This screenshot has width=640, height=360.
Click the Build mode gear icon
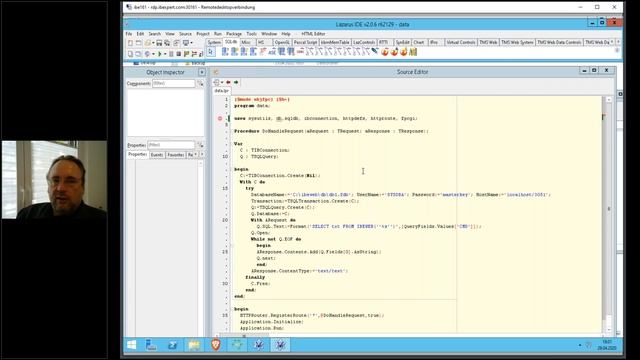(x=147, y=54)
